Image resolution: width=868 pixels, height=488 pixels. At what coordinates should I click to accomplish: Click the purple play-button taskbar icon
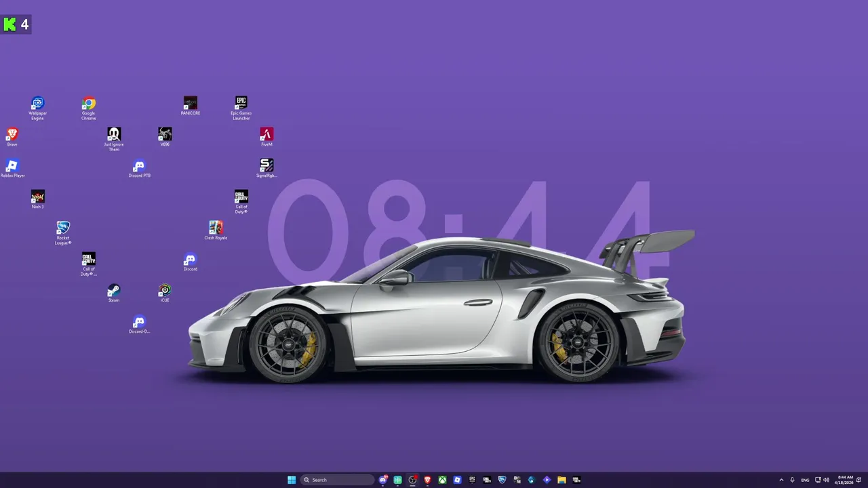click(x=547, y=480)
